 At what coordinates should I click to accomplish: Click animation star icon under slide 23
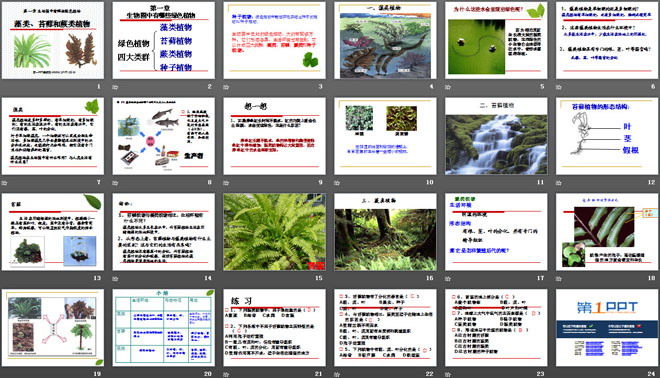[x=448, y=374]
